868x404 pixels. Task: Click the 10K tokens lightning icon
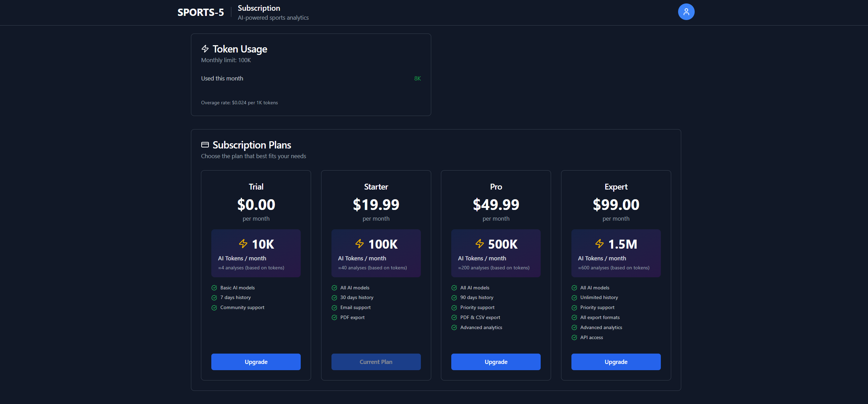243,244
